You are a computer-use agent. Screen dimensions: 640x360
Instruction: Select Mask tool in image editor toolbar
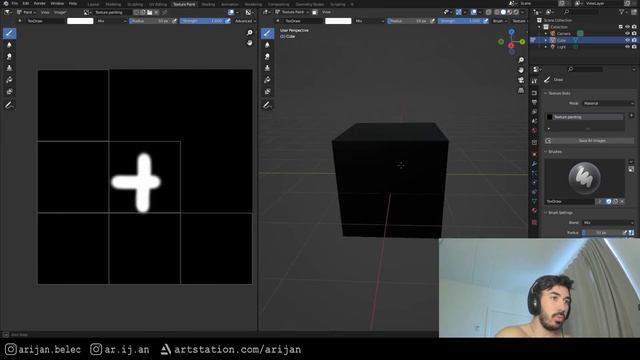(x=9, y=92)
